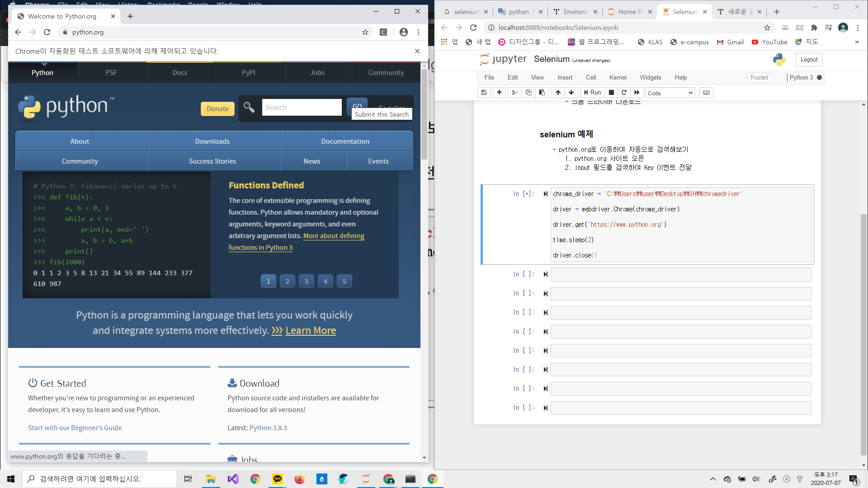Interrupt the kernel with the stop icon
The width and height of the screenshot is (868, 488).
pyautogui.click(x=611, y=93)
